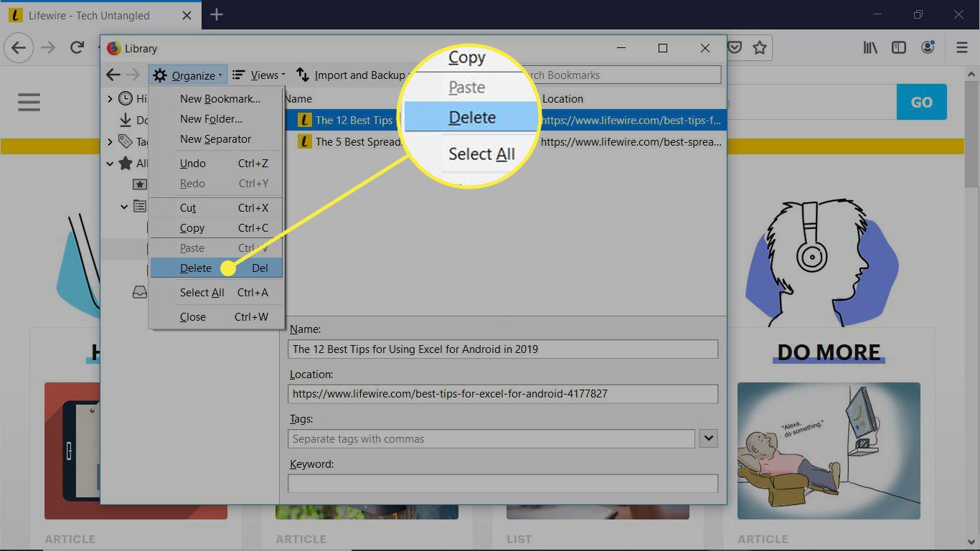Image resolution: width=980 pixels, height=551 pixels.
Task: Expand the Tags tree node
Action: [110, 142]
